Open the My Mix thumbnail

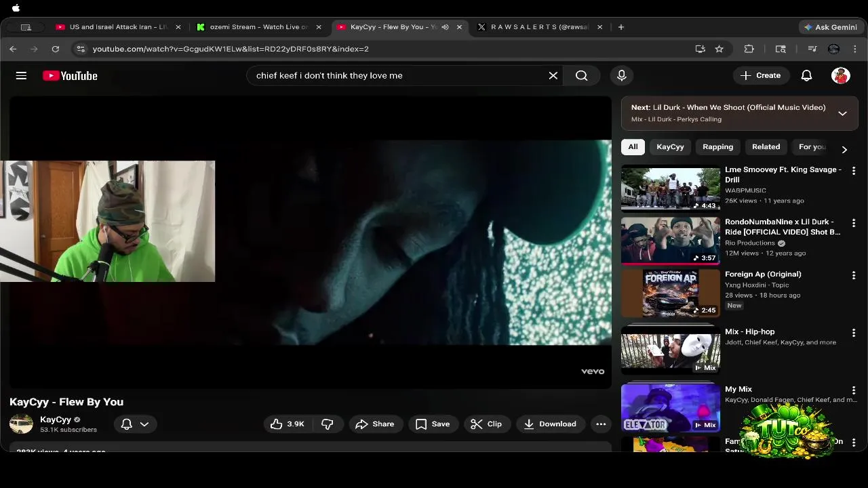[x=671, y=408]
